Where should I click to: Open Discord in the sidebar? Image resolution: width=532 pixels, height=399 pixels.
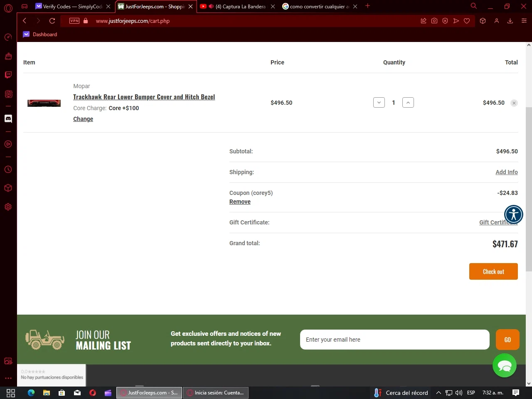point(8,119)
